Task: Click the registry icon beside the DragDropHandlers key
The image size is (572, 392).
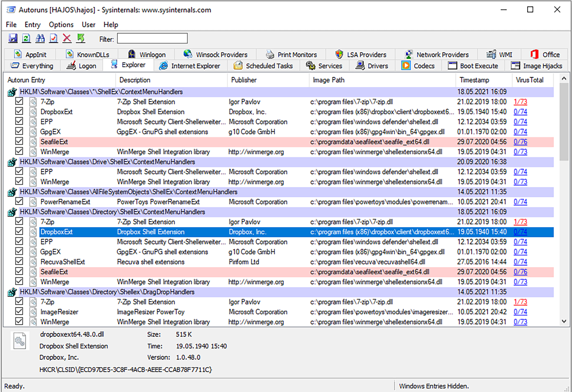Action: tap(12, 292)
